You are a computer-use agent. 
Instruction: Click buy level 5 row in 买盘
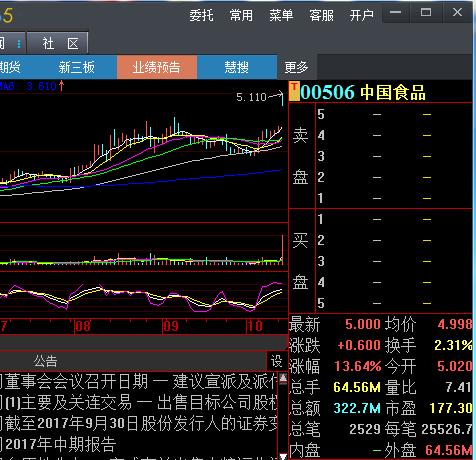tap(394, 303)
